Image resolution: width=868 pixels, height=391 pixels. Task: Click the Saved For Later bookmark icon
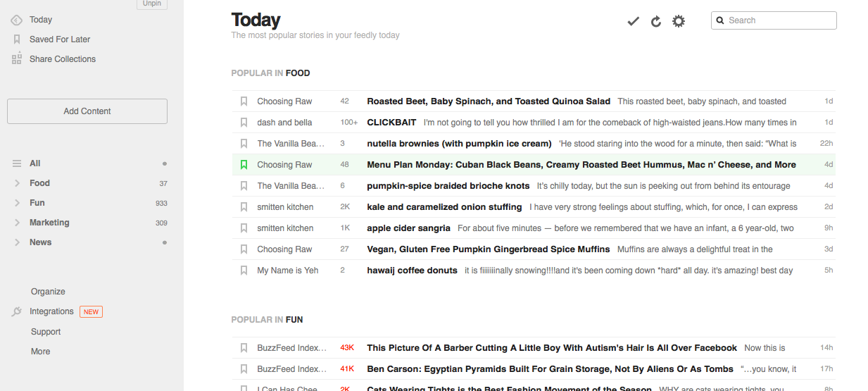click(x=17, y=39)
